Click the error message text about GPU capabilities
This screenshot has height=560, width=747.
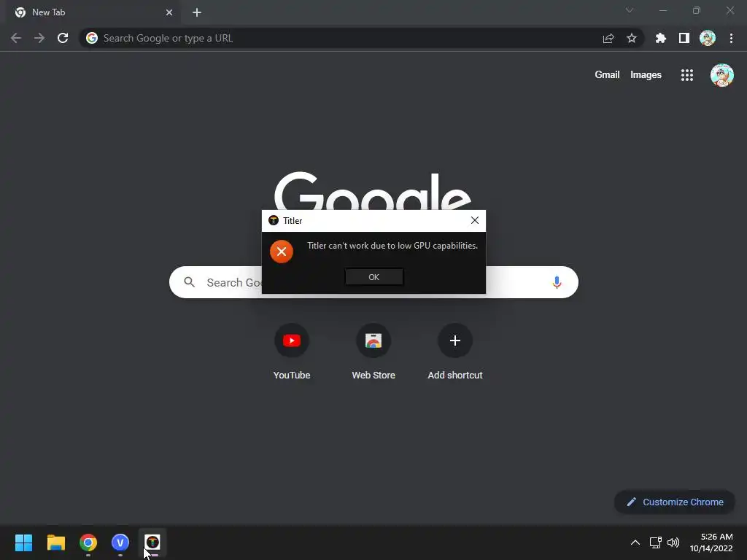(x=392, y=246)
